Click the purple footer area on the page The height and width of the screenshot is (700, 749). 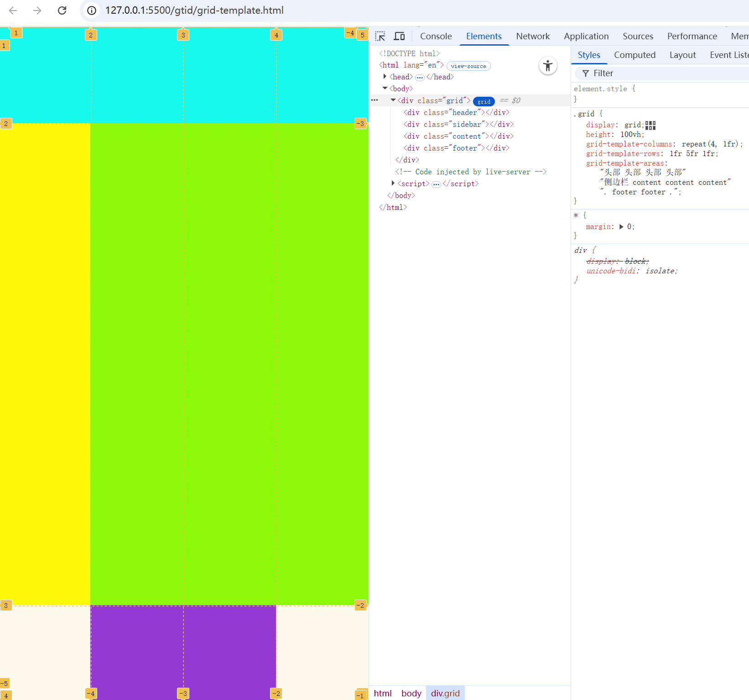click(x=183, y=653)
